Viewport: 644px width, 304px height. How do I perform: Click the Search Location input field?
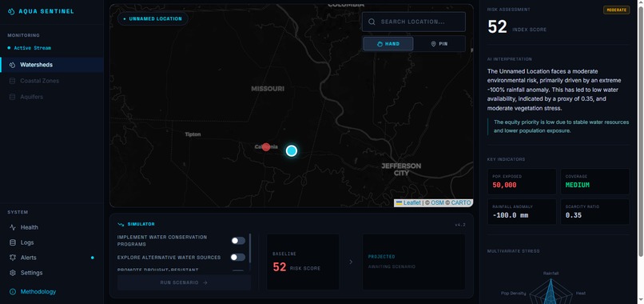(414, 22)
